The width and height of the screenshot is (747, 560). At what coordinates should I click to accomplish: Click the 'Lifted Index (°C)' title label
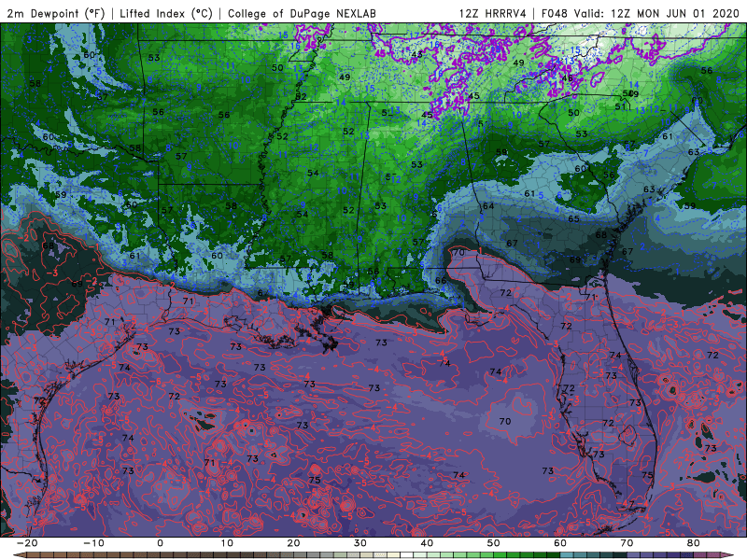point(166,13)
